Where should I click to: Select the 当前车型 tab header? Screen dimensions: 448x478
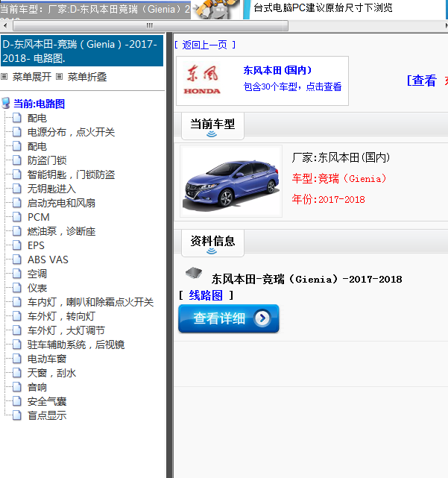[212, 125]
